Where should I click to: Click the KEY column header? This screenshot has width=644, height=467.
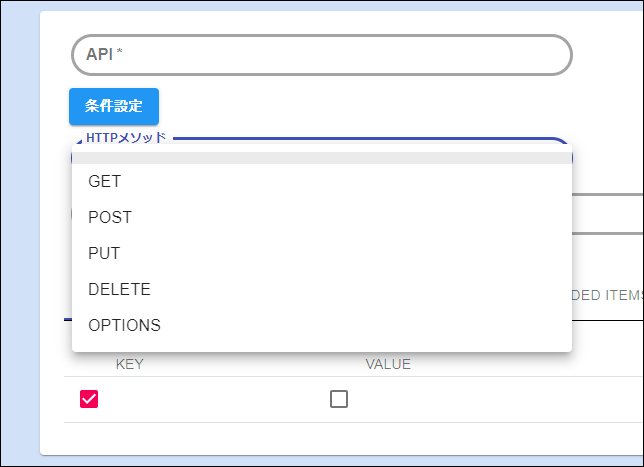[x=129, y=364]
